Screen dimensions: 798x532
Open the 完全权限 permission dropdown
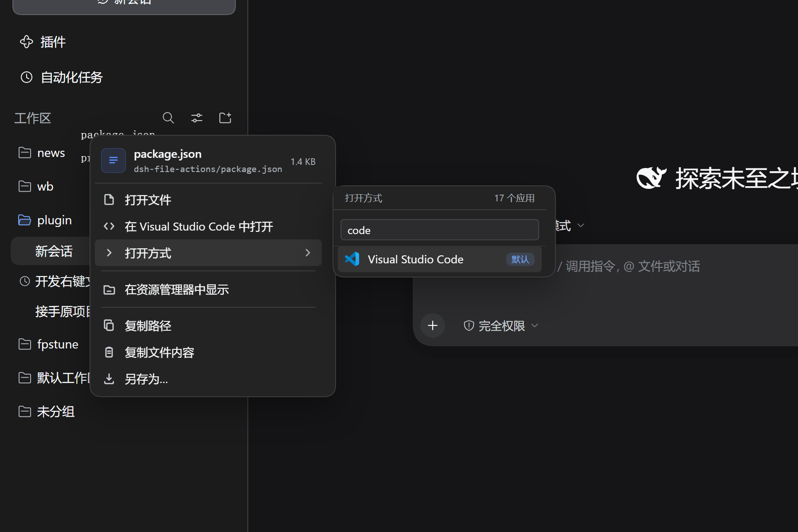[x=501, y=326]
